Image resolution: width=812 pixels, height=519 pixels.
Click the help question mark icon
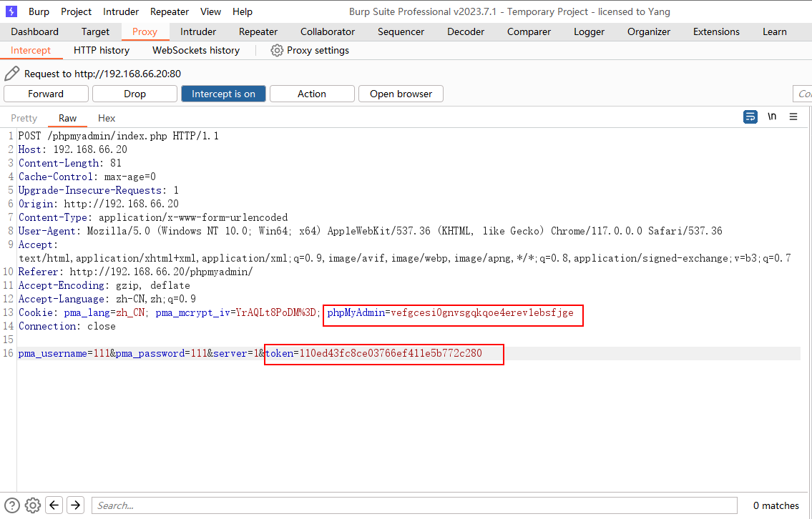12,505
